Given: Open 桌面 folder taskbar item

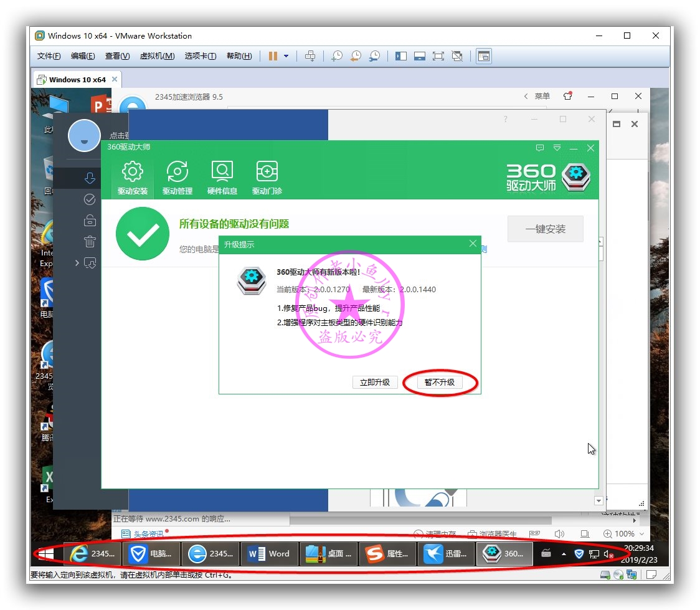Looking at the screenshot, I should pyautogui.click(x=328, y=554).
